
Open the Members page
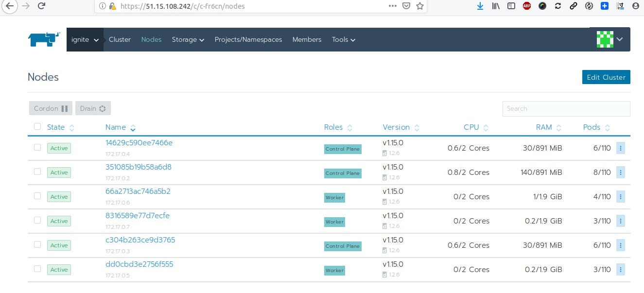(x=307, y=39)
